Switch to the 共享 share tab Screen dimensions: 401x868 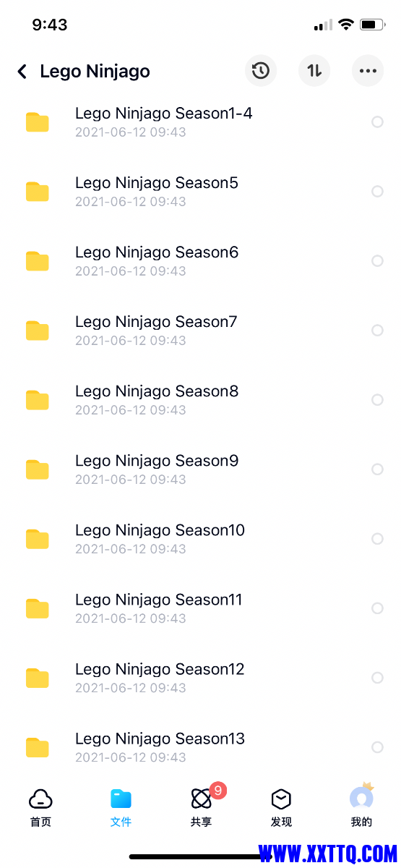click(202, 807)
